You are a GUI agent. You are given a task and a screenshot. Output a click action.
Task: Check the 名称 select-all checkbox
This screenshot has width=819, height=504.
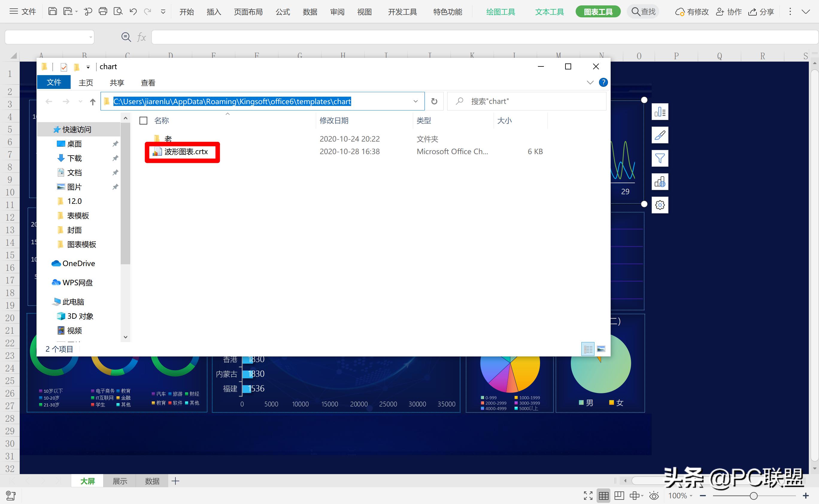(143, 120)
